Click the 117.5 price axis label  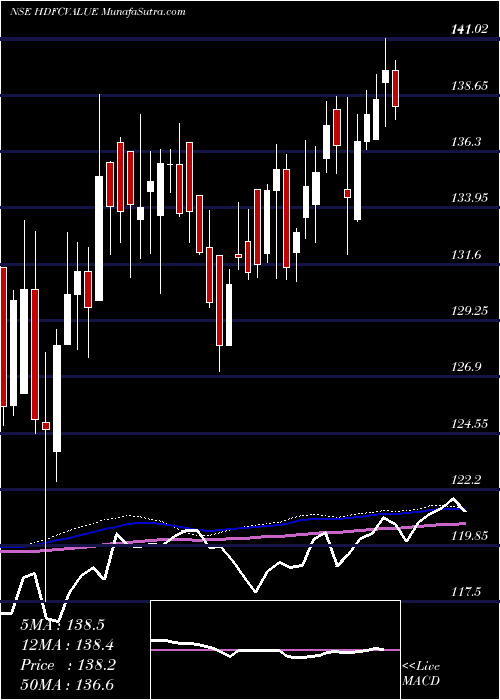click(x=466, y=592)
